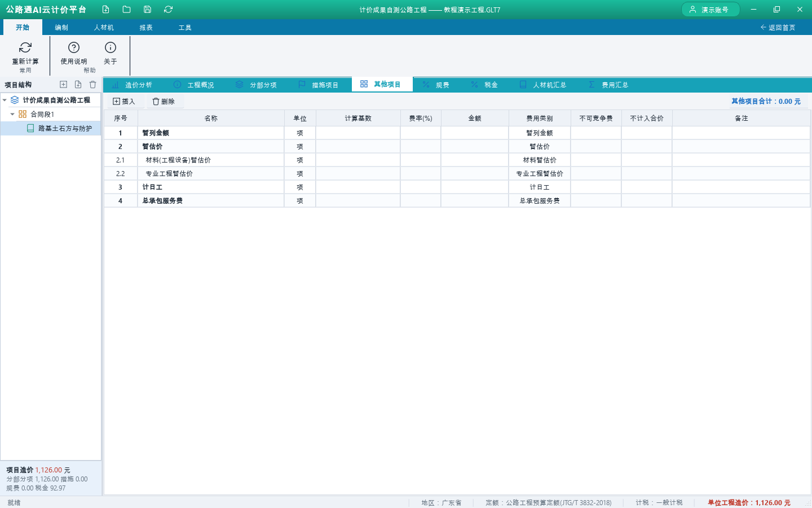Select the 其他项目 tab
Viewport: 812px width, 508px height.
(382, 84)
